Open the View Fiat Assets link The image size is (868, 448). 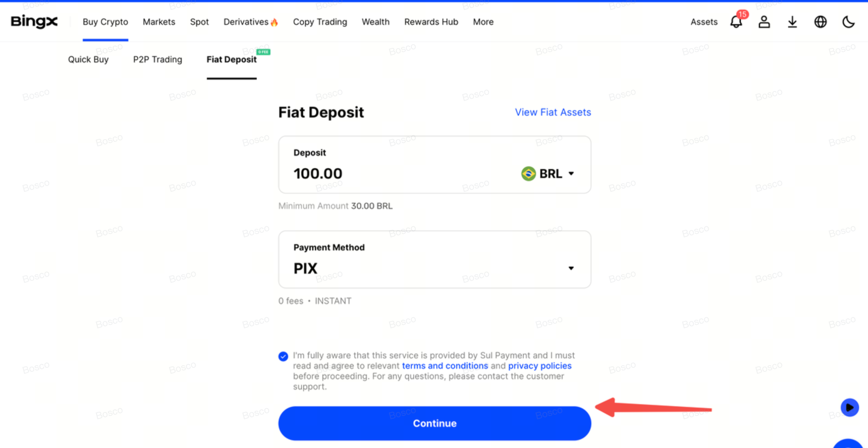pyautogui.click(x=553, y=112)
